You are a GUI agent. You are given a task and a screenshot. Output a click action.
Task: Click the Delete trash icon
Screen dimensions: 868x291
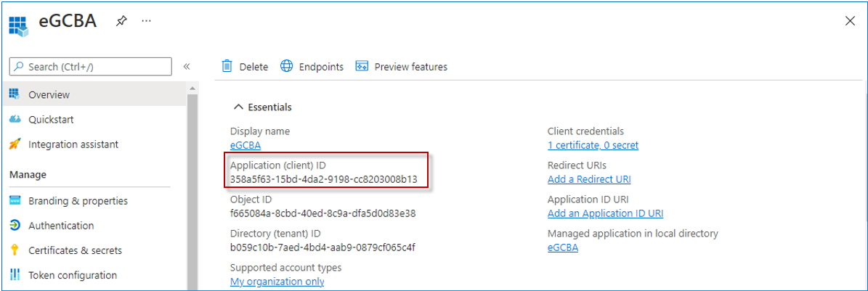coord(227,66)
